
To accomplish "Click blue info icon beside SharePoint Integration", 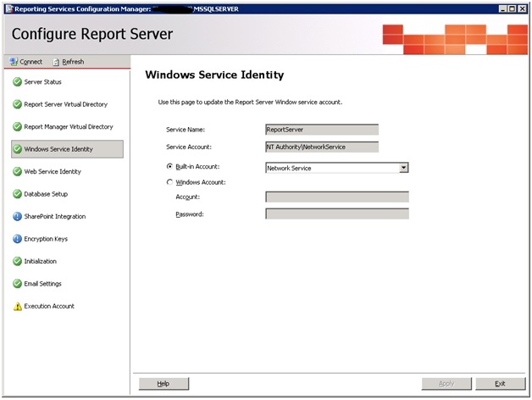I will (17, 216).
